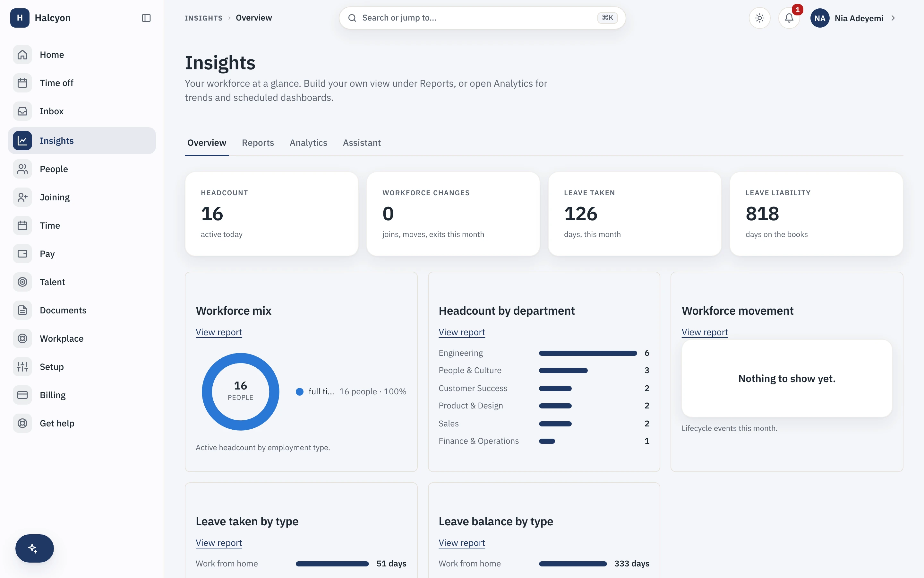Open View report under Leave balance by type
Viewport: 924px width, 578px height.
point(462,543)
